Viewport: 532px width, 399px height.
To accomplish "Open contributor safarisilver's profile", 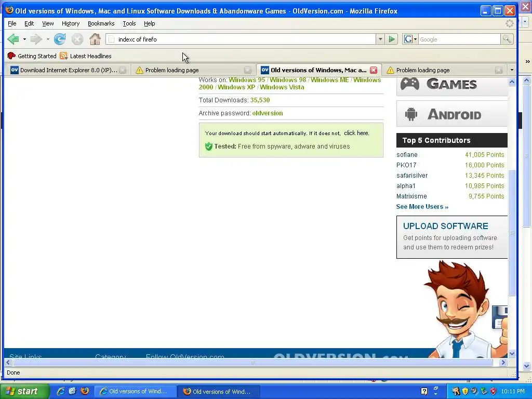I will (412, 176).
